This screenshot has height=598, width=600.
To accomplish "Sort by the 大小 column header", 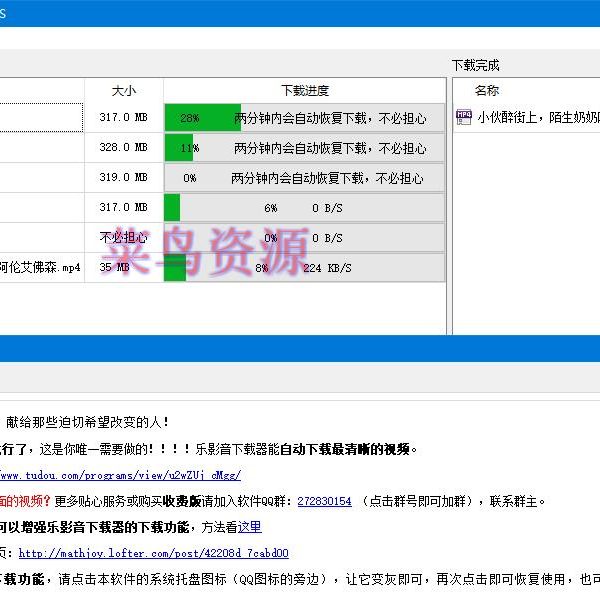I will pos(124,91).
